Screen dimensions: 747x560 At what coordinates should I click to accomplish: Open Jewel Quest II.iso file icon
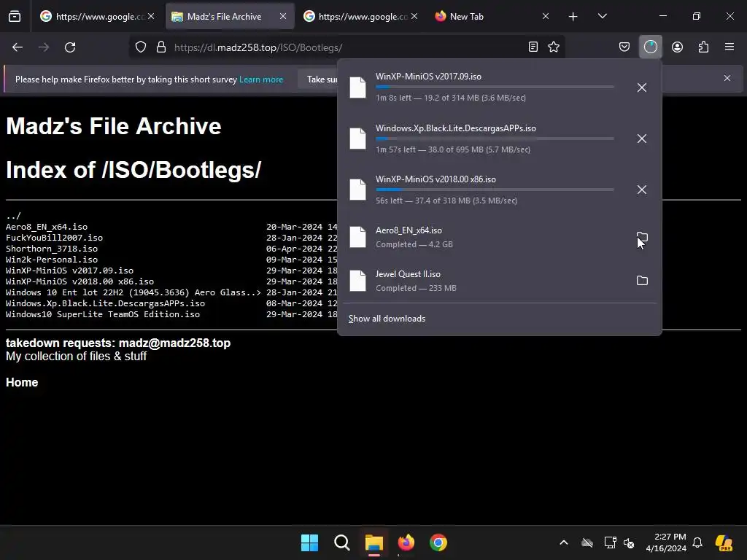coord(357,281)
